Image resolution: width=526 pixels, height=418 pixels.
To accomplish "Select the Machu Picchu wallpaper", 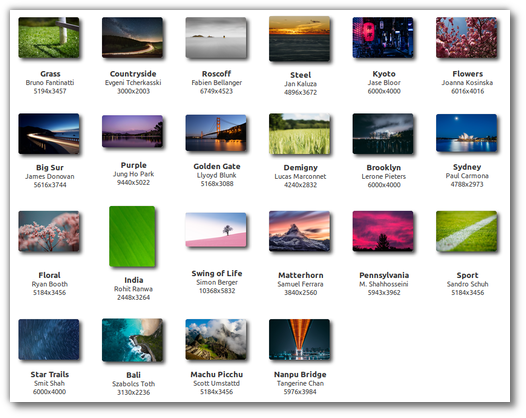I will point(216,339).
